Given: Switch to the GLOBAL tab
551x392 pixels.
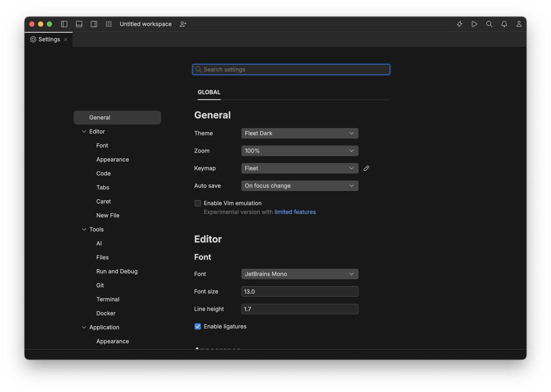Looking at the screenshot, I should 209,92.
